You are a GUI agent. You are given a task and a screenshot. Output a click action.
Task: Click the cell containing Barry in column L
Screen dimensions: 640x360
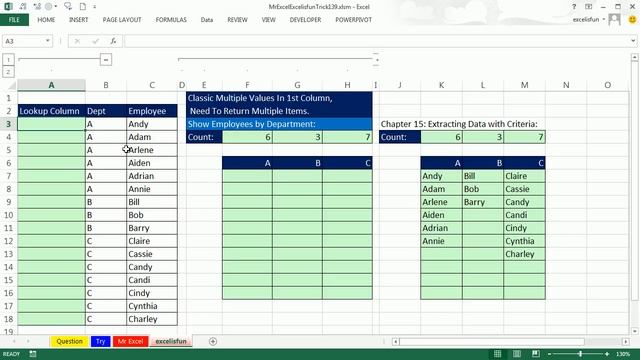click(483, 202)
